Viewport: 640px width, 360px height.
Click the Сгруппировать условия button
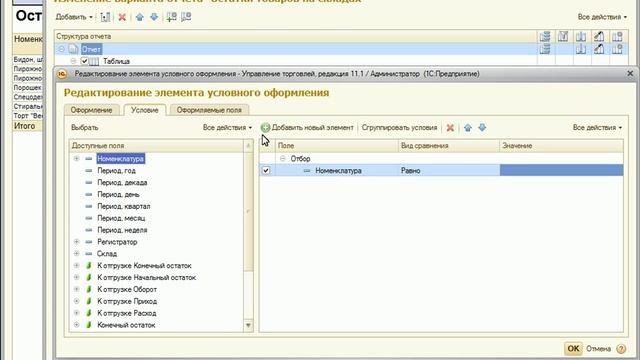[399, 128]
